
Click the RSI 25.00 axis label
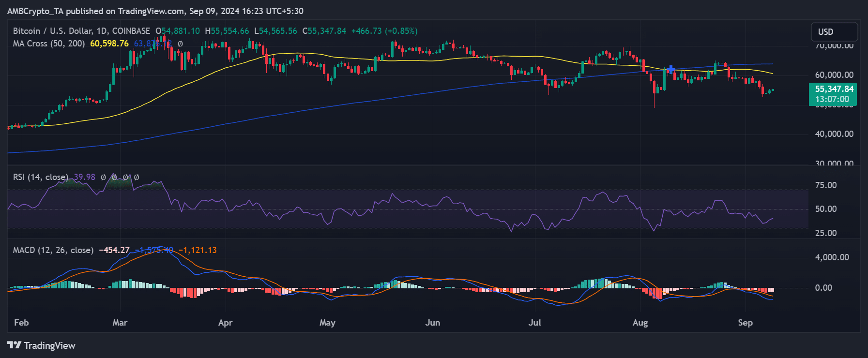tap(826, 233)
